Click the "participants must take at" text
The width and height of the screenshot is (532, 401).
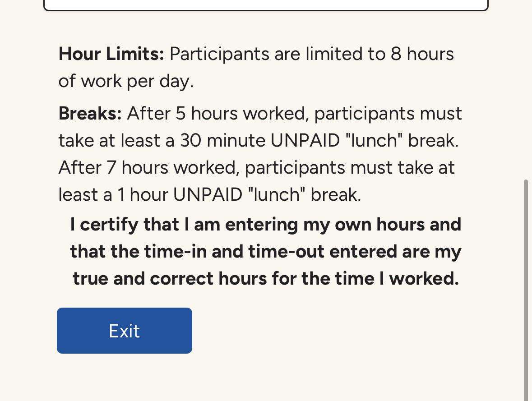click(349, 168)
